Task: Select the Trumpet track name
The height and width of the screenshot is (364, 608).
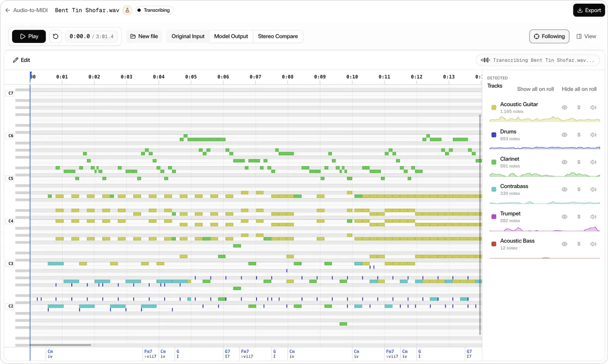Action: (x=510, y=214)
